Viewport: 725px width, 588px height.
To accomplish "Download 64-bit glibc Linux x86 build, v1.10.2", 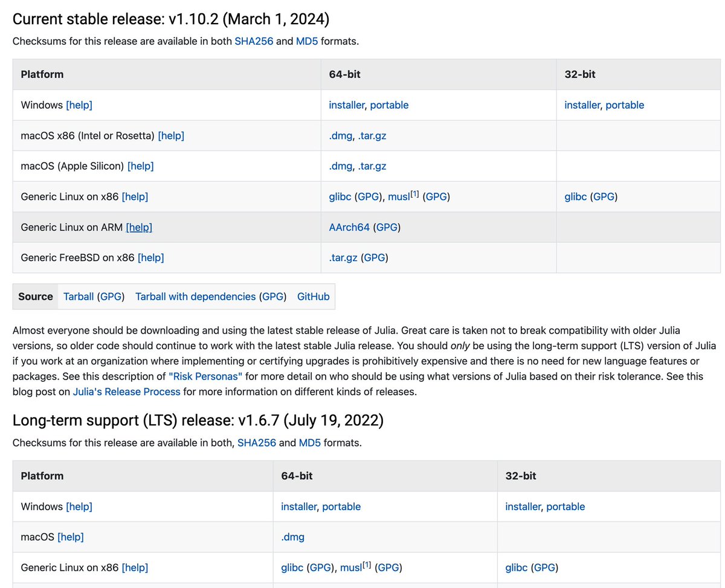I will [340, 196].
